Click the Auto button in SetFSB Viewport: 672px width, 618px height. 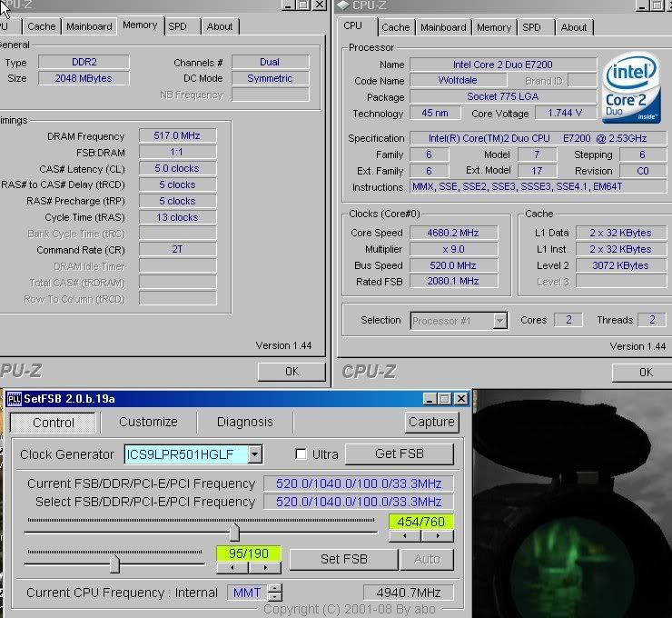coord(427,559)
